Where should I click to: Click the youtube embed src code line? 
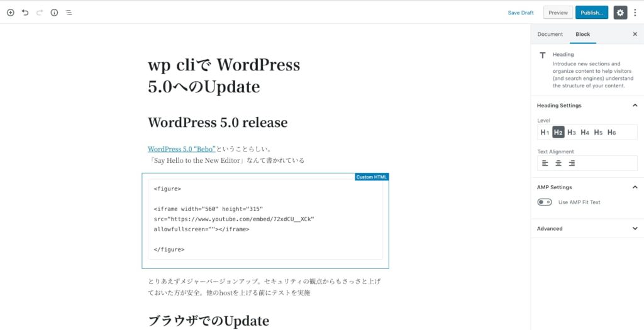click(x=234, y=219)
